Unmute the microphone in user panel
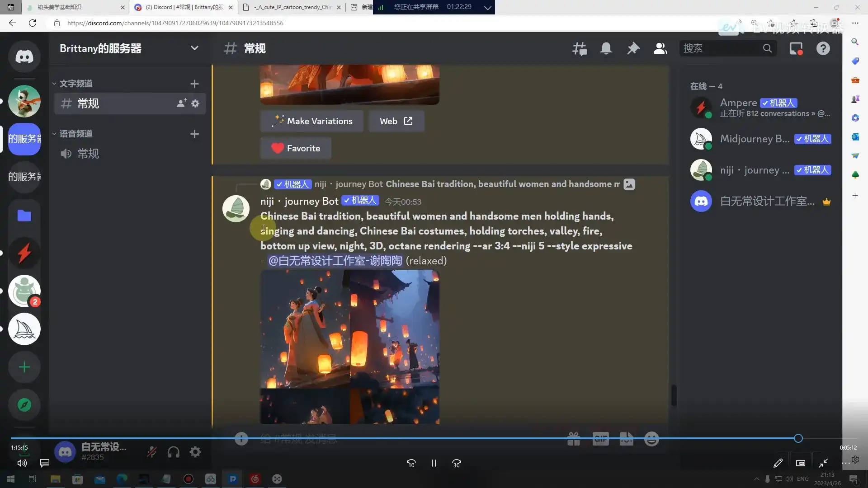The width and height of the screenshot is (868, 488). 152,452
